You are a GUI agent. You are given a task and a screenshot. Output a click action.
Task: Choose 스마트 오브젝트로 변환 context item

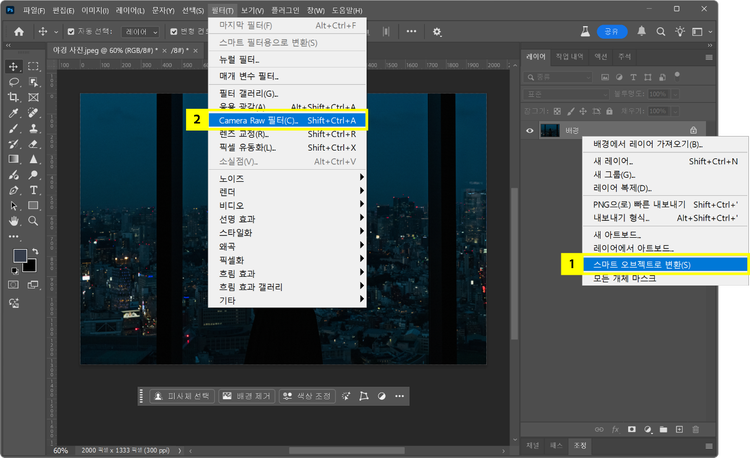tap(665, 264)
